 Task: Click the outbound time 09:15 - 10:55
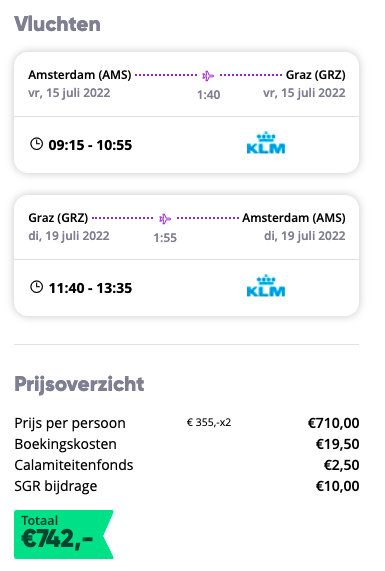pyautogui.click(x=90, y=145)
